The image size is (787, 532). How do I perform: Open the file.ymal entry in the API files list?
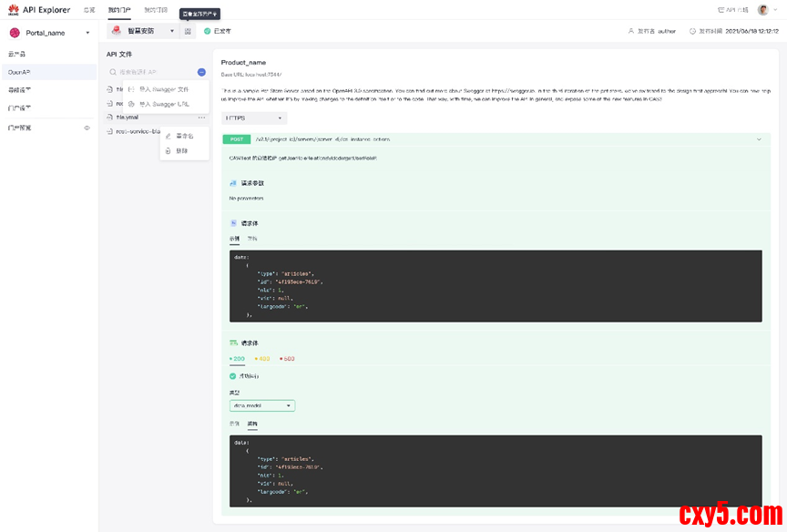click(127, 117)
